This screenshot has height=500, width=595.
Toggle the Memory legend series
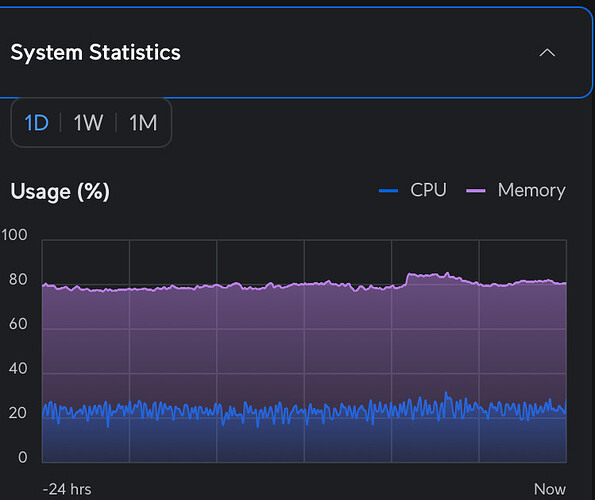[x=531, y=190]
